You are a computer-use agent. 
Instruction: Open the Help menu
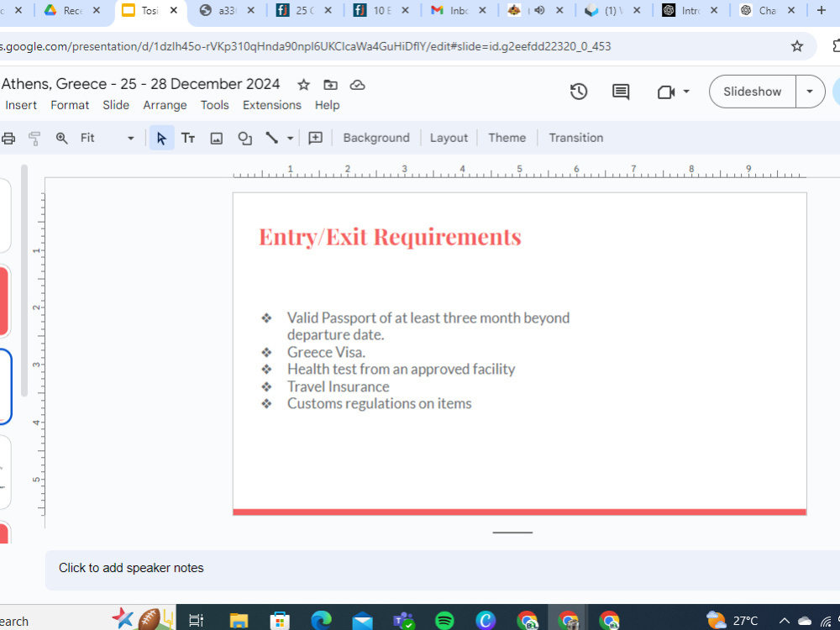coord(327,105)
